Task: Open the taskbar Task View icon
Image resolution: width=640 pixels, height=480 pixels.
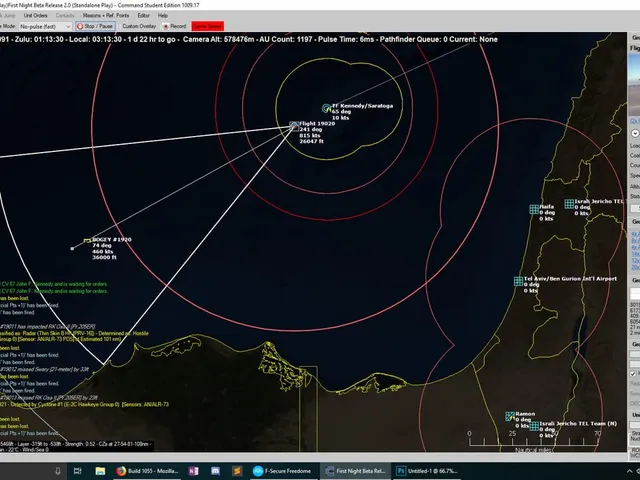Action: 78,471
